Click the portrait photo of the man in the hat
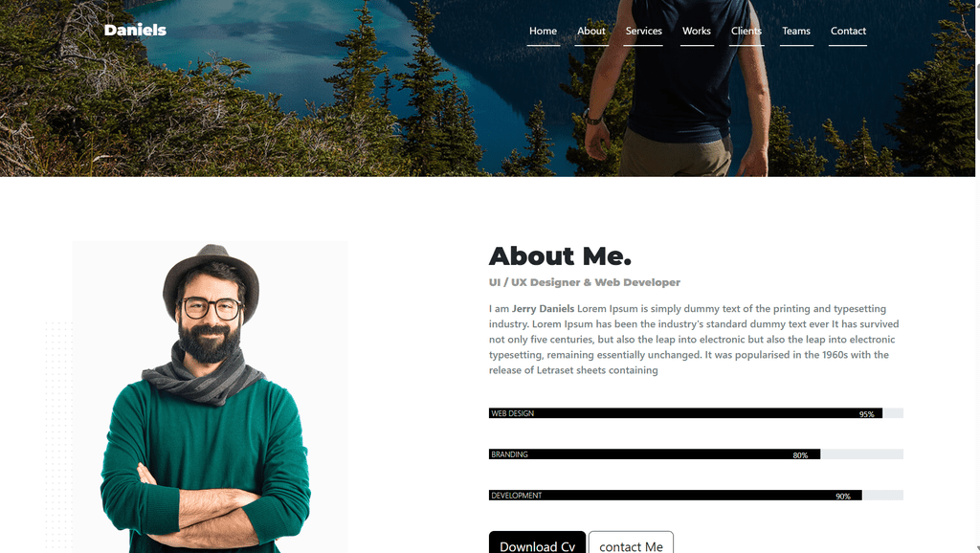 [x=210, y=397]
